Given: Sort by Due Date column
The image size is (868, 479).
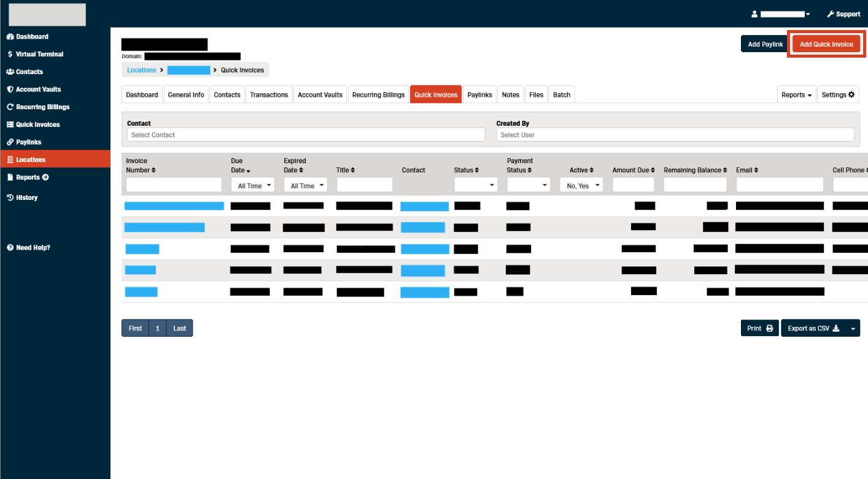Looking at the screenshot, I should (240, 166).
